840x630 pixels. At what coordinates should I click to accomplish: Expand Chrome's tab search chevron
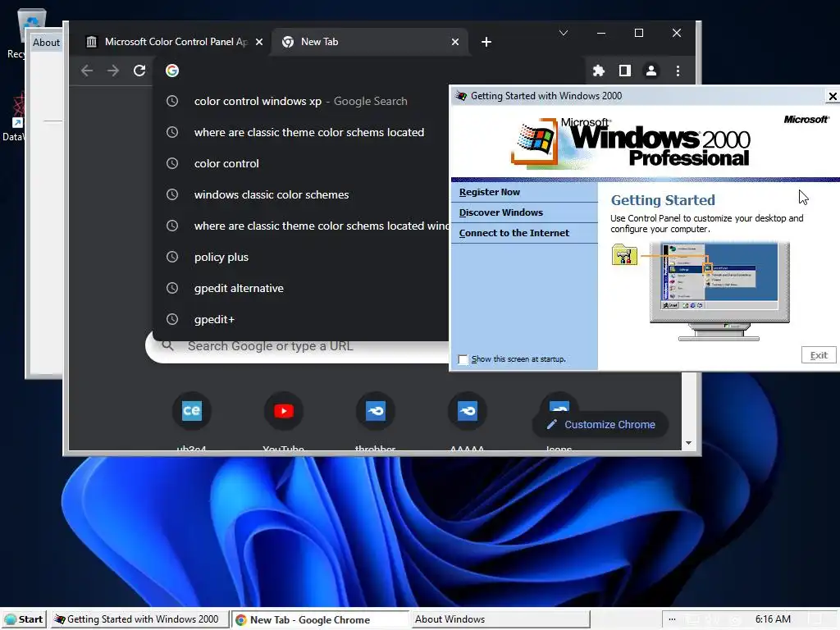tap(563, 33)
